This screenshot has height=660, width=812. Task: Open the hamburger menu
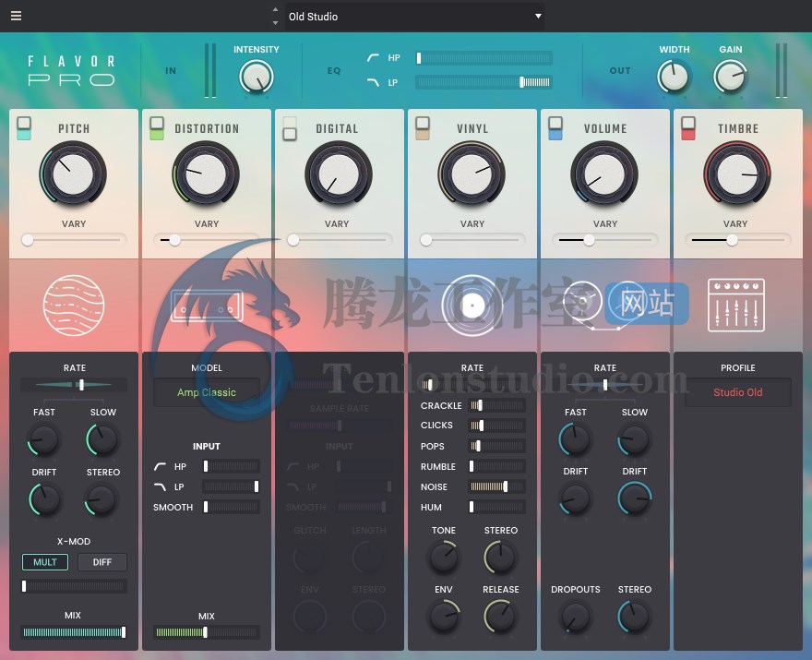pyautogui.click(x=16, y=16)
